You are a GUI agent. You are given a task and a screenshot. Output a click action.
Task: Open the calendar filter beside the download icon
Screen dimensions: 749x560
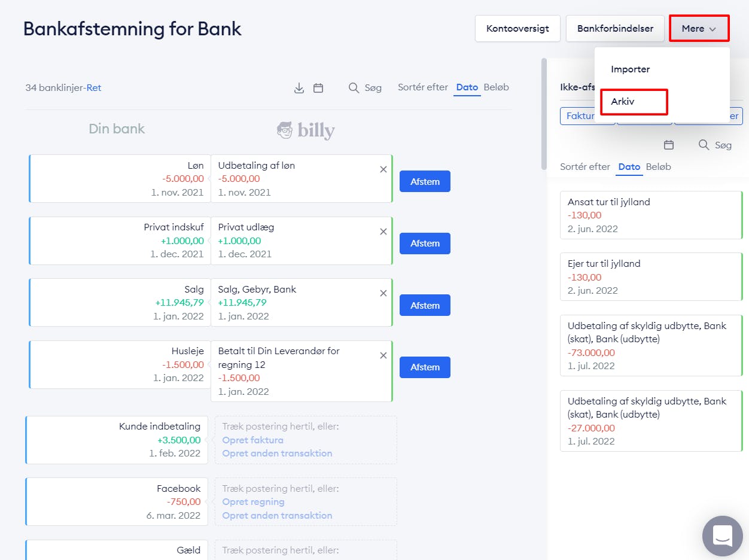318,88
